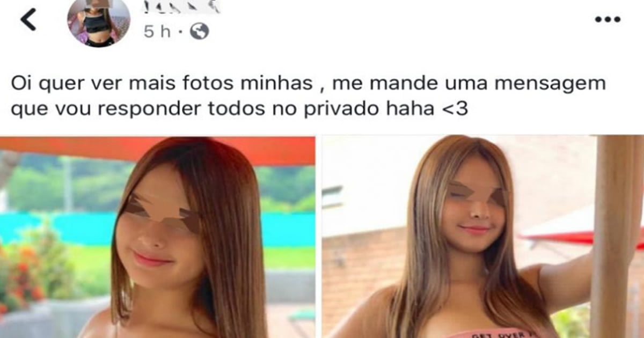
Task: Expand more actions for this post
Action: pyautogui.click(x=608, y=19)
